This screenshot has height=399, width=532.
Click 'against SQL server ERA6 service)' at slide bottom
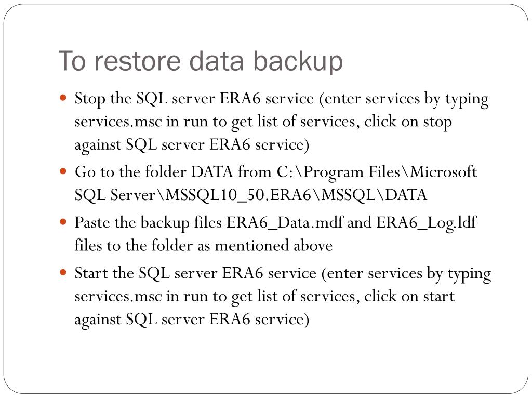192,320
